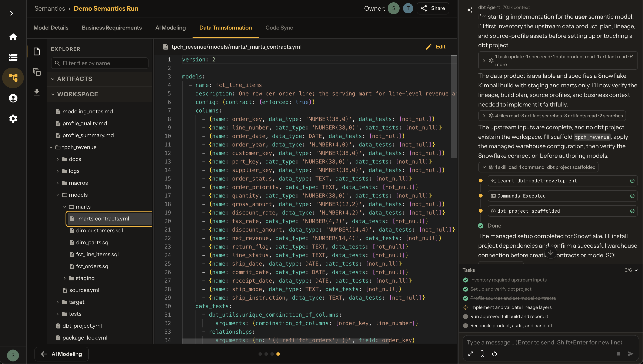Collapse the Tasks 3/6 list
Image resolution: width=643 pixels, height=364 pixels.
636,270
